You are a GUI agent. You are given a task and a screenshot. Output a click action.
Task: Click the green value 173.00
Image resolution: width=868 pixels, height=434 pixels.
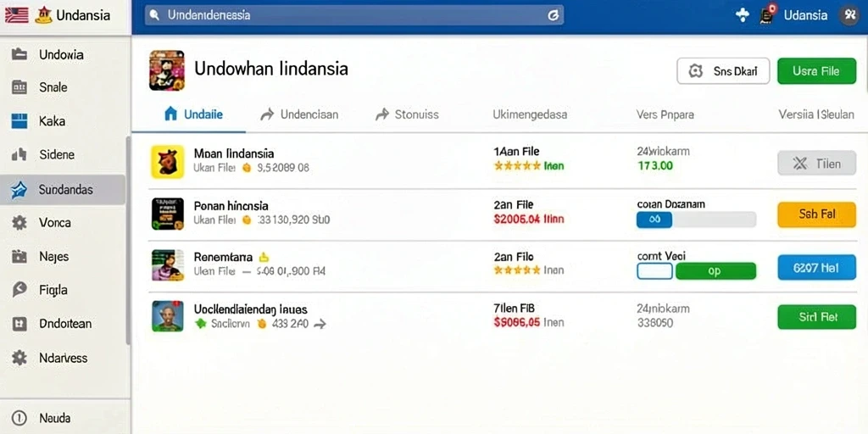[655, 165]
